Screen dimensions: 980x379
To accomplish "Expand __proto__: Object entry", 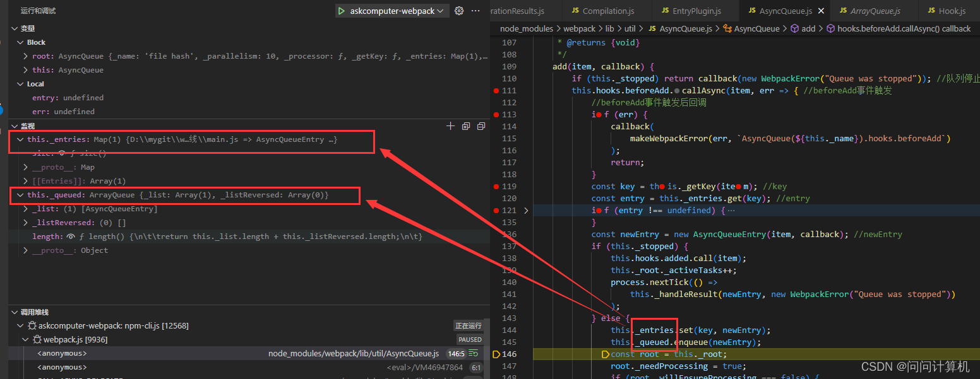I will pyautogui.click(x=26, y=250).
